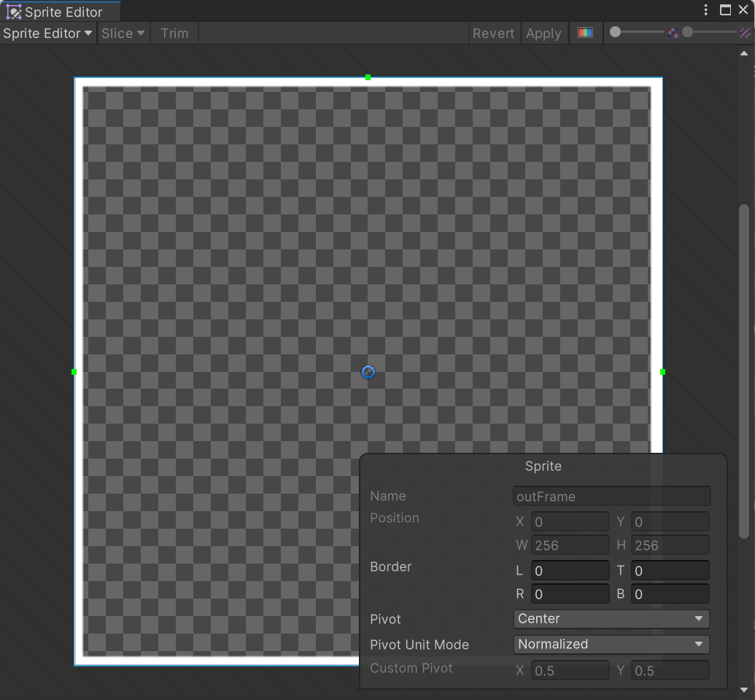
Task: Click the Border L field
Action: click(570, 570)
